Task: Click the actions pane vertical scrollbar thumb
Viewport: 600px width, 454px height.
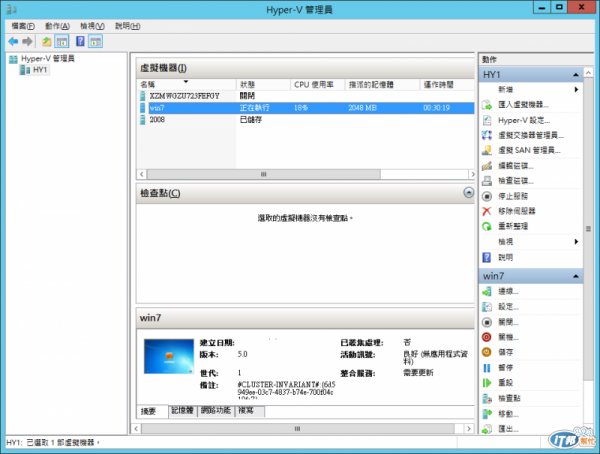Action: 589,229
